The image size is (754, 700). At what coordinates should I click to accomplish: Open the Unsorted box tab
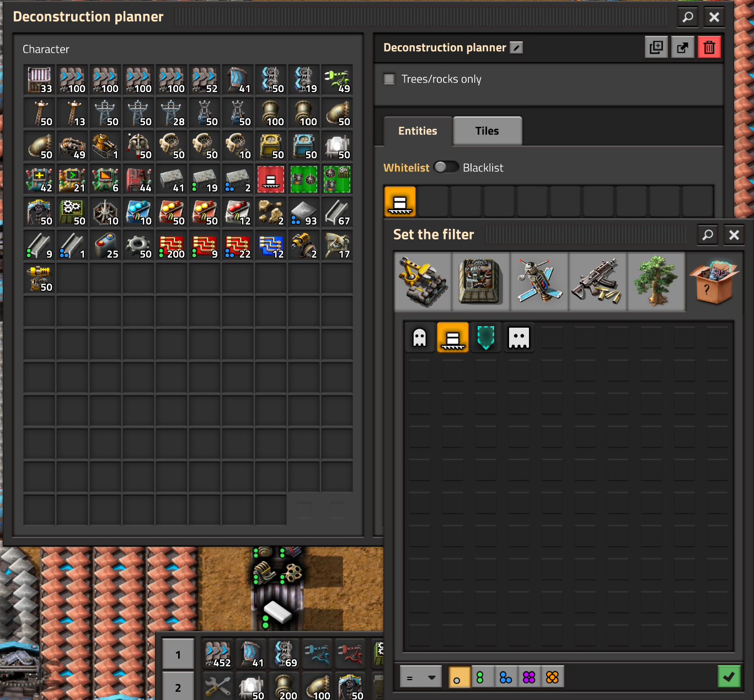715,282
